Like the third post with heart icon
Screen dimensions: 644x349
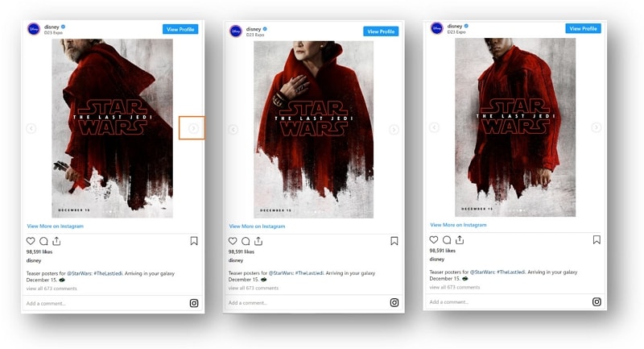coord(434,239)
